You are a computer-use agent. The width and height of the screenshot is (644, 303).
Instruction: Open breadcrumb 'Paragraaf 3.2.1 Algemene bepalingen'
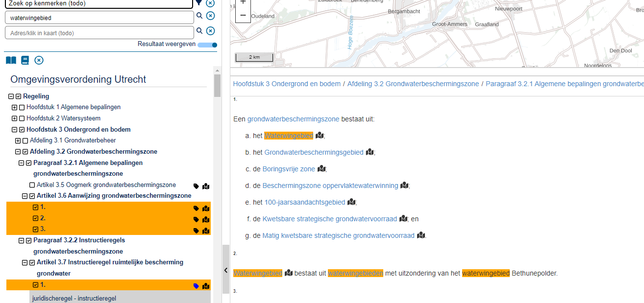(565, 84)
